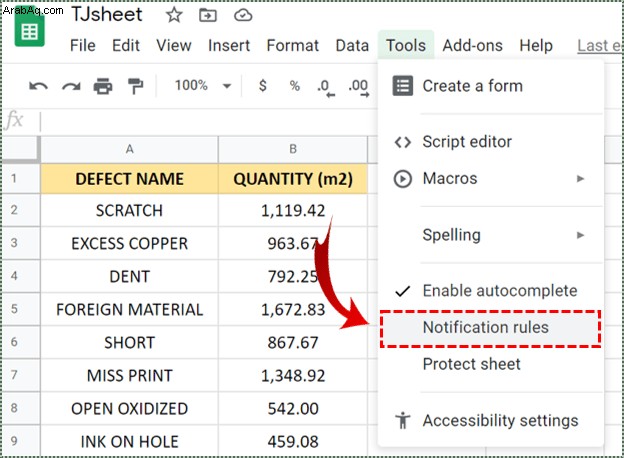Select the DENT cell
The width and height of the screenshot is (624, 458).
click(x=129, y=277)
